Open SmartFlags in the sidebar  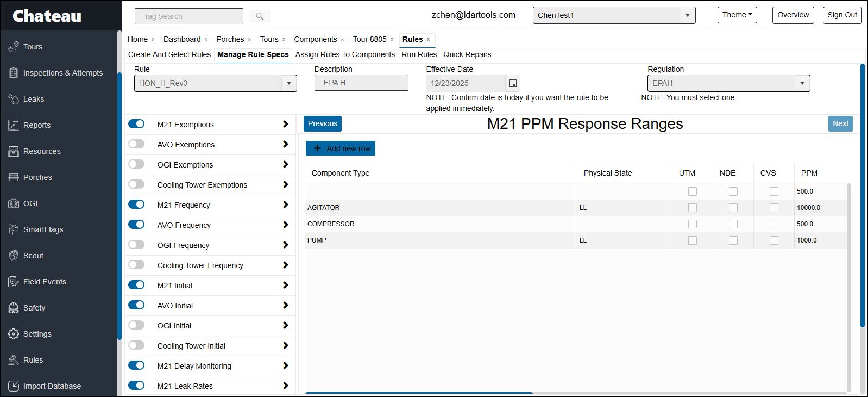(43, 229)
